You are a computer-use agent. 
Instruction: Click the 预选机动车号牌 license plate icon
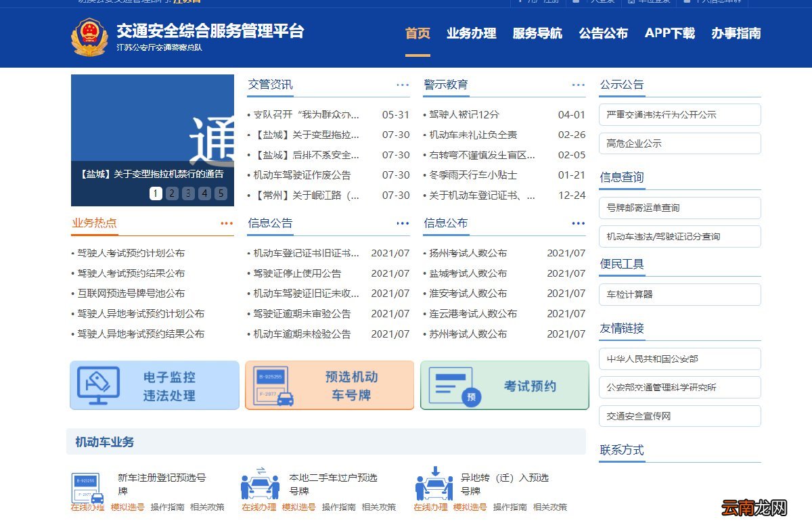tap(274, 386)
